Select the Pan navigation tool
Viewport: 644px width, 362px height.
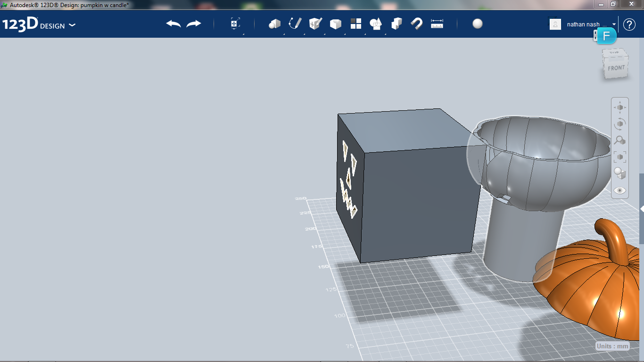[620, 107]
